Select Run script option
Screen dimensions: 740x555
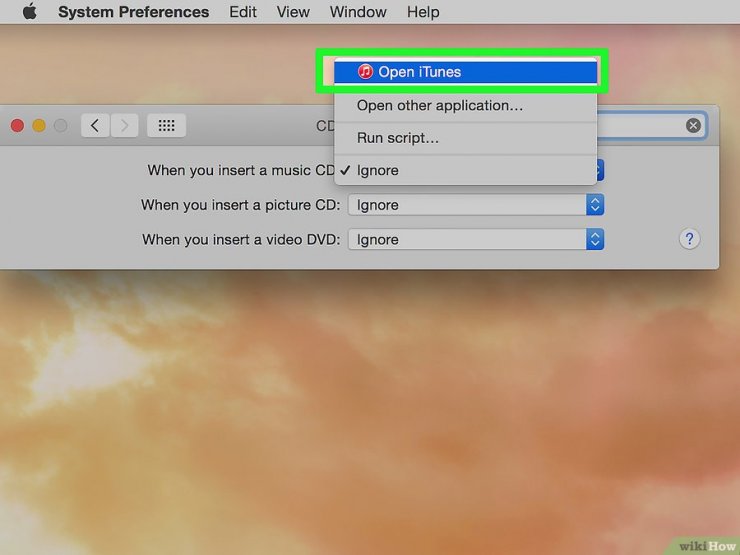click(465, 138)
